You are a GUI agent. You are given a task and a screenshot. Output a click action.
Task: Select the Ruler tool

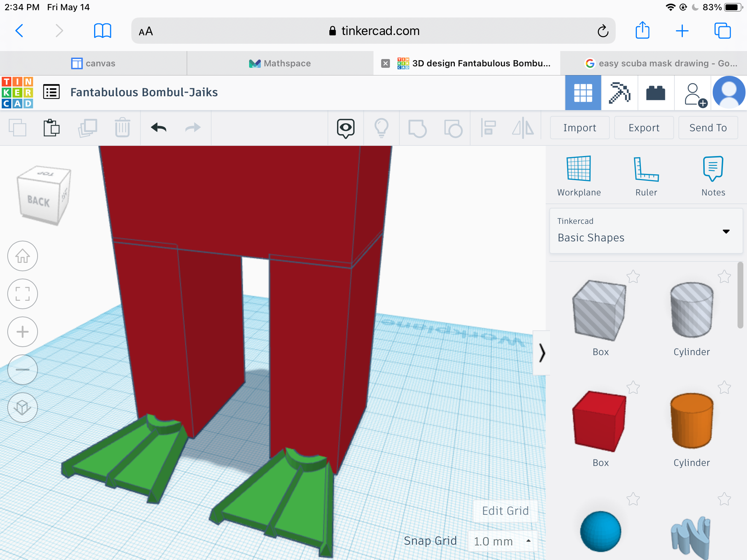point(646,176)
